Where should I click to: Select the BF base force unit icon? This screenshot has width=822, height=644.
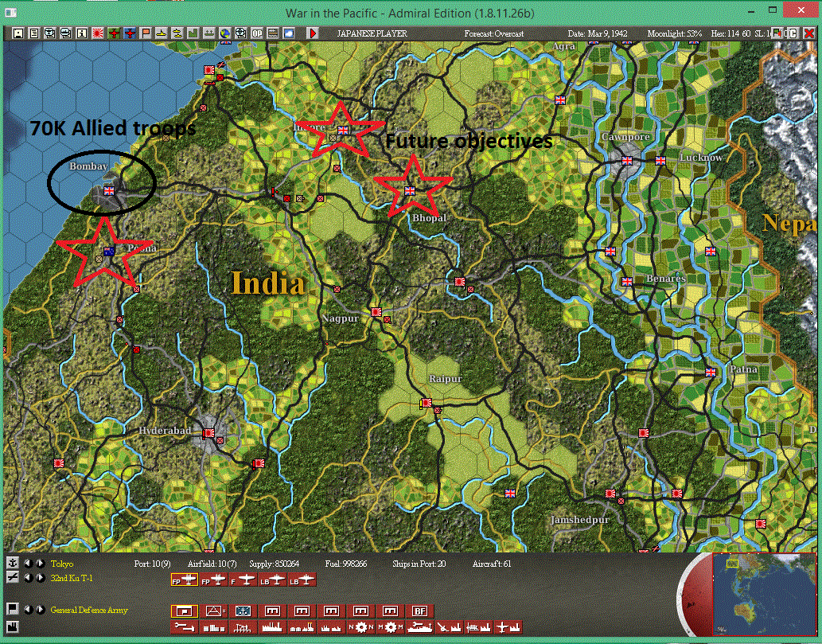419,611
